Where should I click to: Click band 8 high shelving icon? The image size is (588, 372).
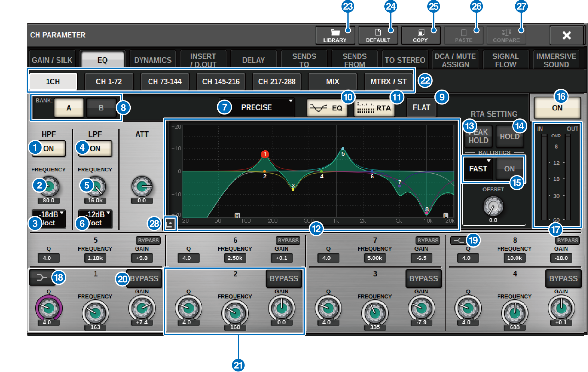(x=458, y=240)
